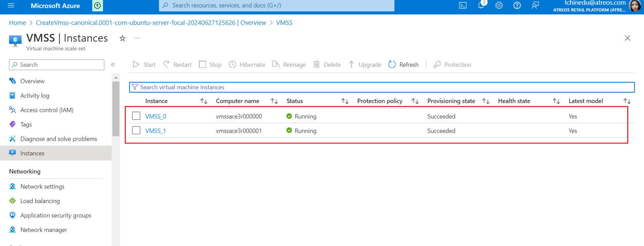The image size is (644, 246).
Task: Select the VMSS_1 instance checkbox
Action: 136,130
